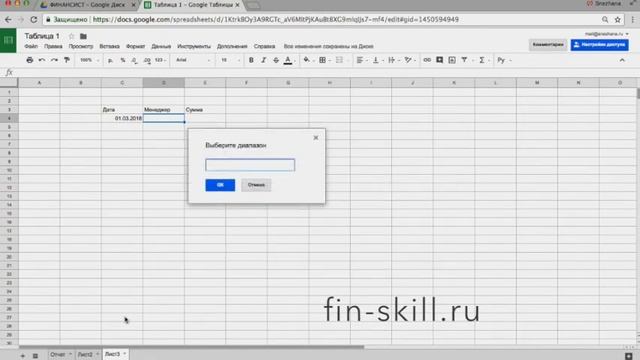Click the functions sigma icon
640x360 pixels.
482,60
